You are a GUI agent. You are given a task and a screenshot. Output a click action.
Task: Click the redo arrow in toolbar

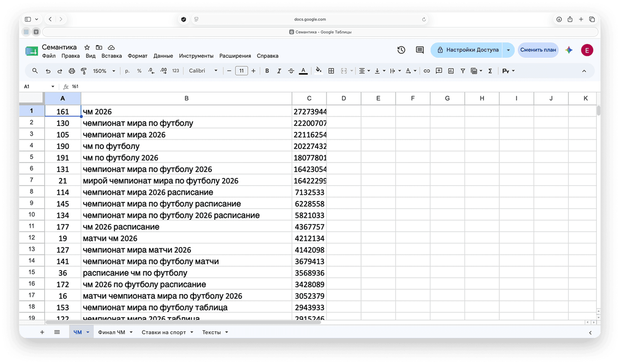pyautogui.click(x=60, y=71)
